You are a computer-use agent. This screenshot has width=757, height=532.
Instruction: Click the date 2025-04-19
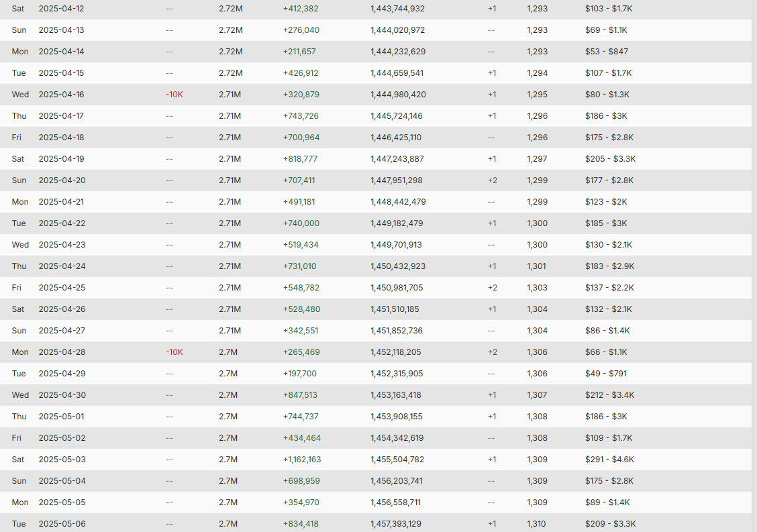[x=61, y=159]
